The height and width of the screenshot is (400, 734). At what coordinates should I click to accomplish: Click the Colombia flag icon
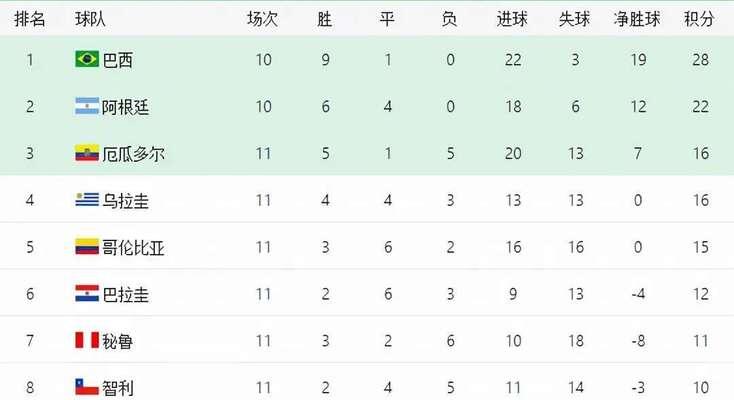click(87, 246)
